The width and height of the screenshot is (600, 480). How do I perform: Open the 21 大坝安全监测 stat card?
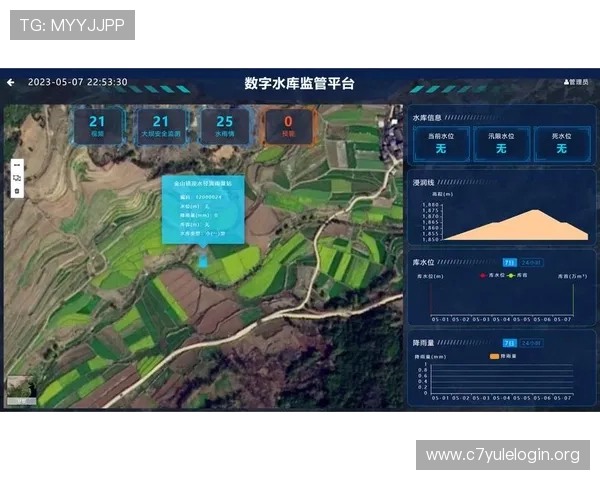click(x=161, y=126)
